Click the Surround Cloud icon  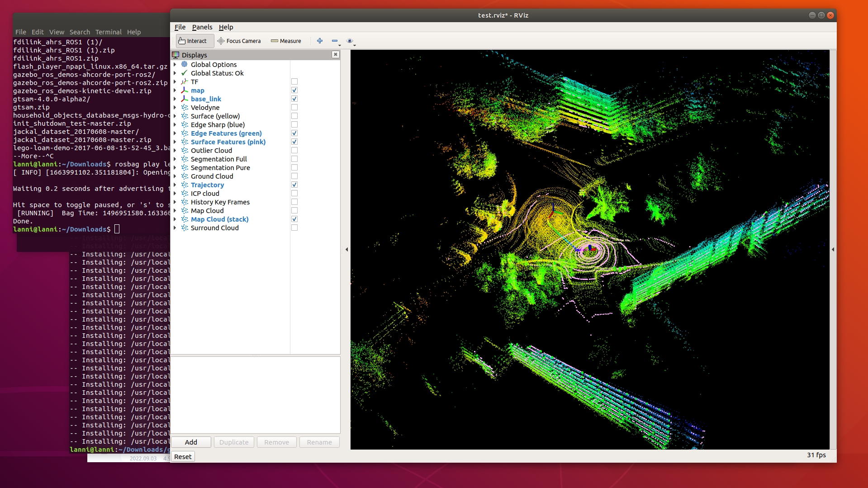click(185, 227)
